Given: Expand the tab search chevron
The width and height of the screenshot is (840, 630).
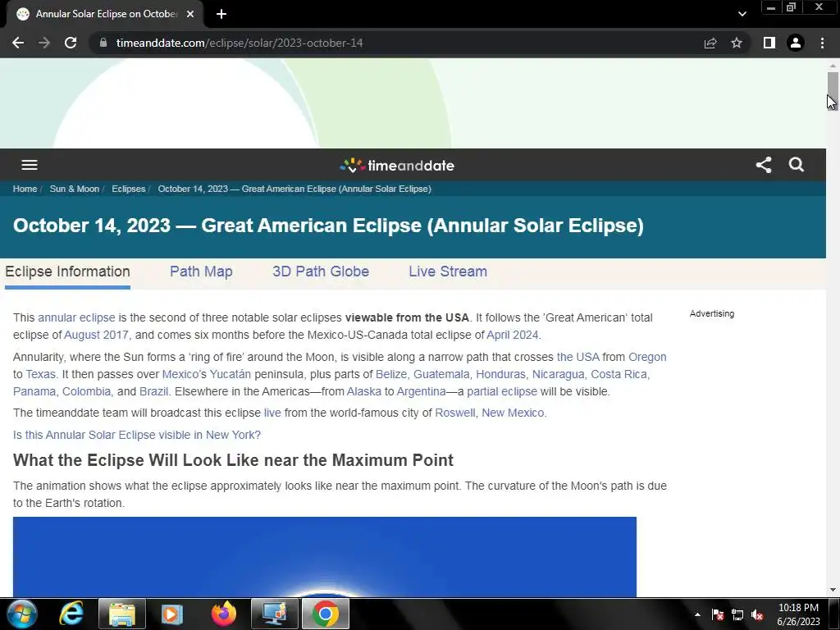Looking at the screenshot, I should tap(742, 14).
